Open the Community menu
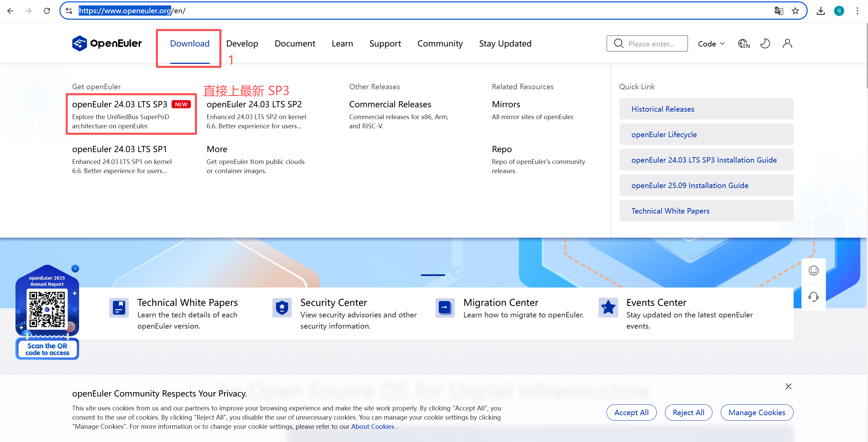 coord(440,43)
